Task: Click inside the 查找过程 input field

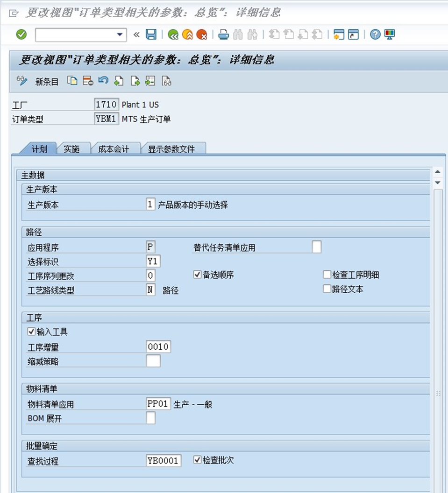Action: point(163,460)
